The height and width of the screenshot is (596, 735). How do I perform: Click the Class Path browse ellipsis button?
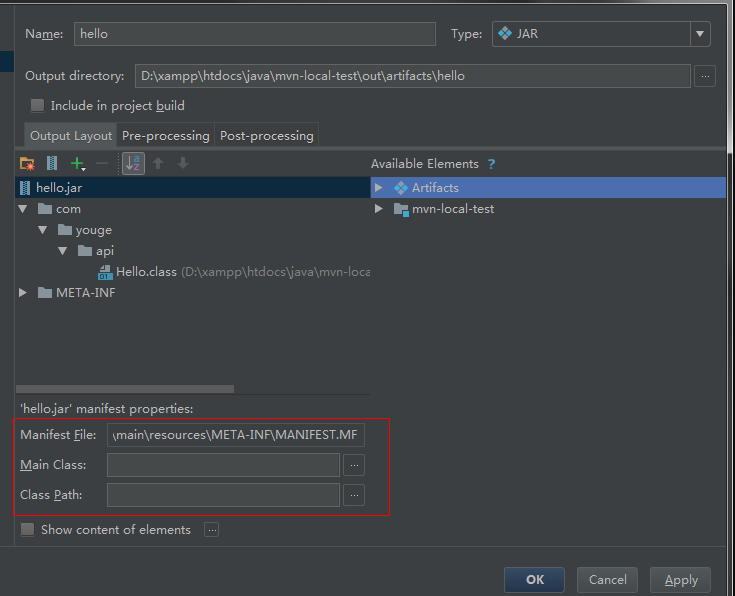pyautogui.click(x=354, y=495)
